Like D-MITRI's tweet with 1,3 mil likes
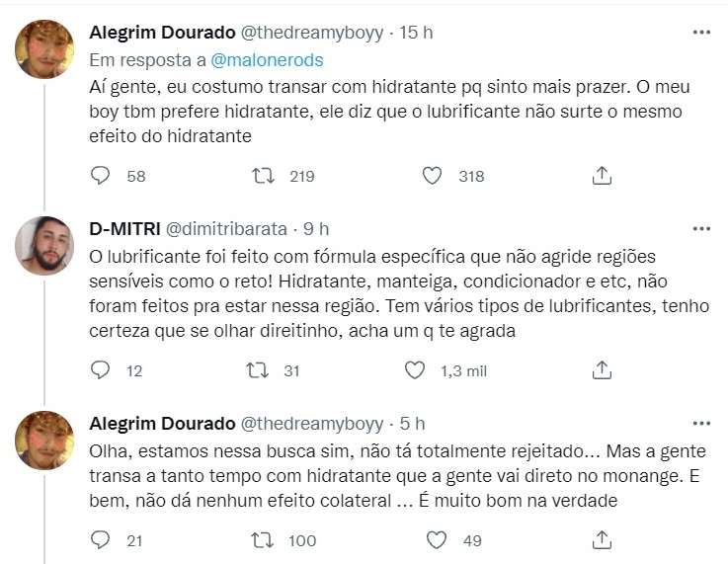The width and height of the screenshot is (728, 564). (416, 370)
